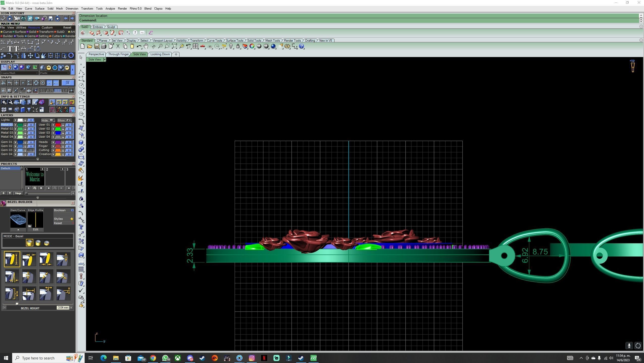This screenshot has height=363, width=644.
Task: Switch to the Looking Down viewport tab
Action: coord(160,54)
